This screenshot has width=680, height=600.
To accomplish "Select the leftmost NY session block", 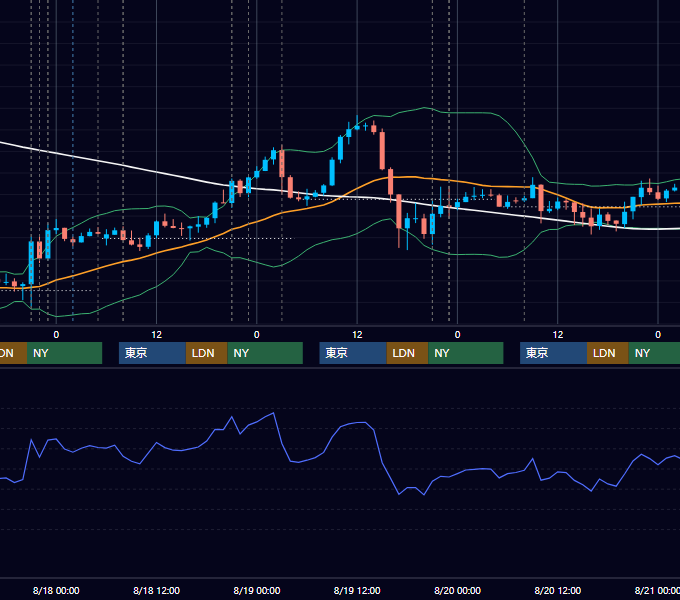I will (64, 353).
